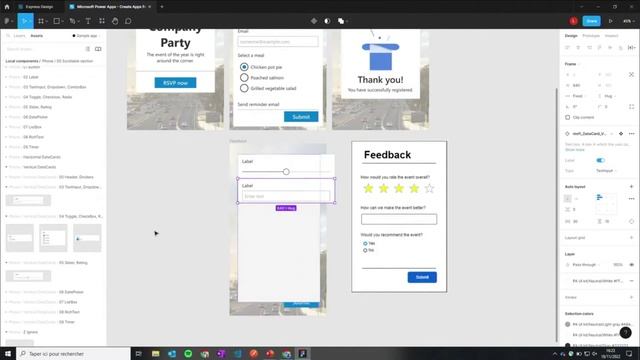The image size is (640, 360).
Task: Remove the fill with minus icon
Action: [631, 281]
